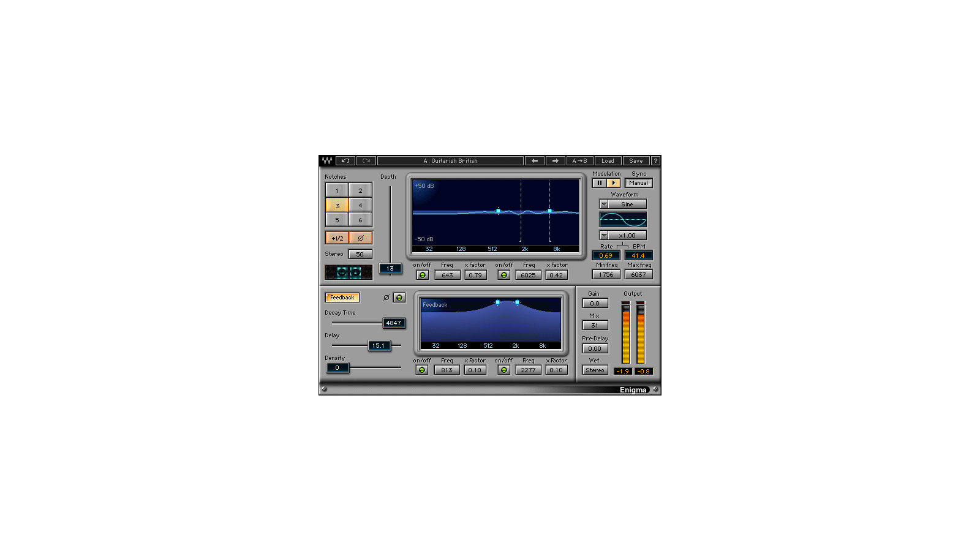Open the Load preset menu
Screen dimensions: 980x551
tap(608, 160)
